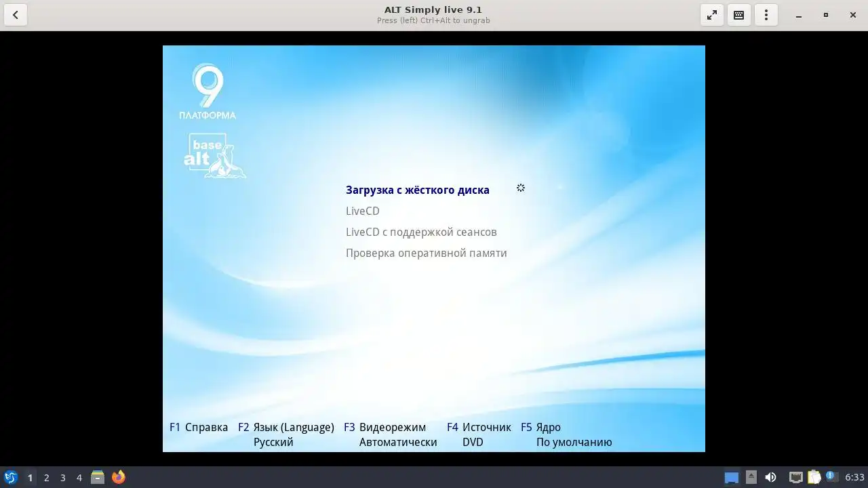The width and height of the screenshot is (868, 488).
Task: Click the blue window taskbar entry
Action: (732, 478)
